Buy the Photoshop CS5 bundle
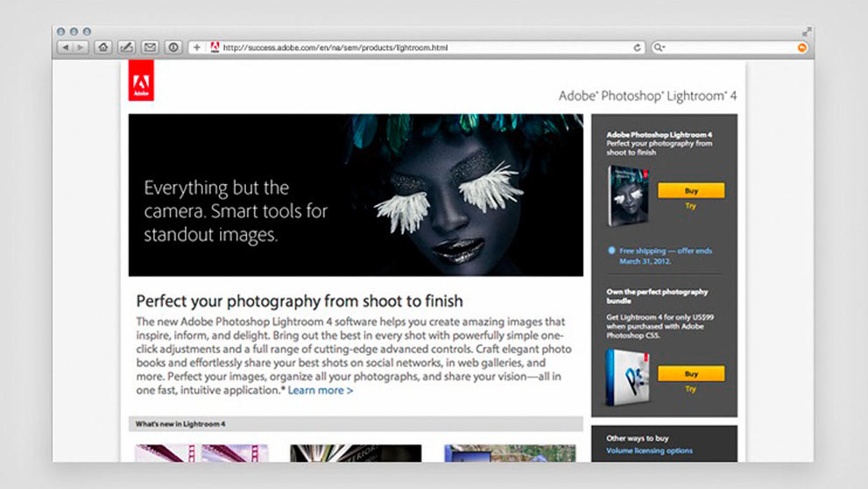The height and width of the screenshot is (489, 868). pos(691,374)
